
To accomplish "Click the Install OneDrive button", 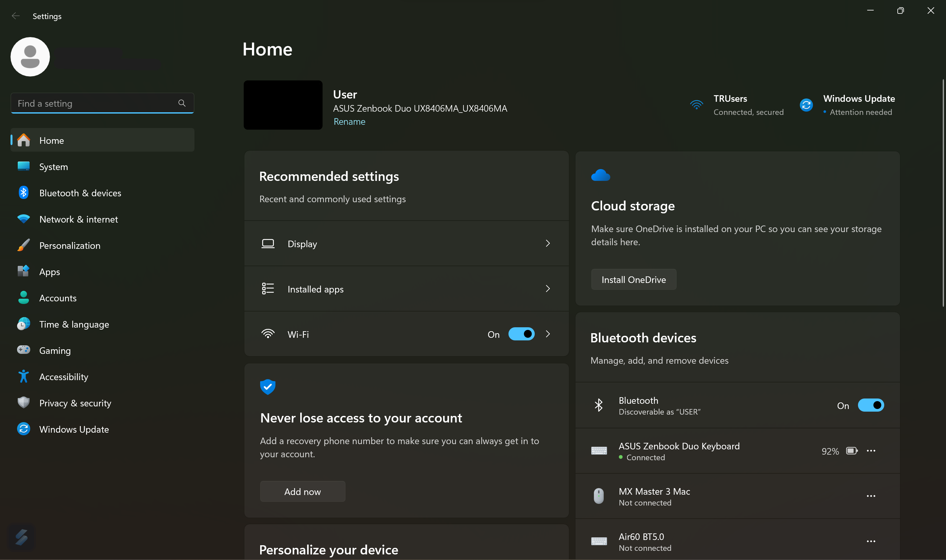I will point(633,280).
